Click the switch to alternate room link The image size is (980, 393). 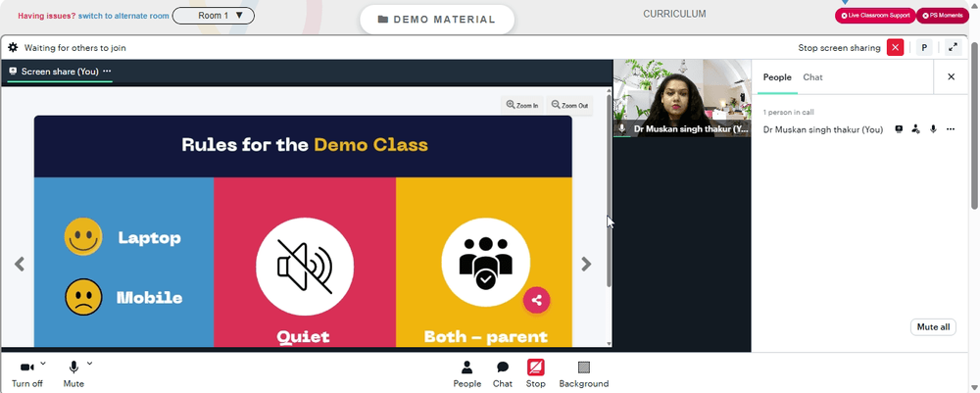(123, 16)
